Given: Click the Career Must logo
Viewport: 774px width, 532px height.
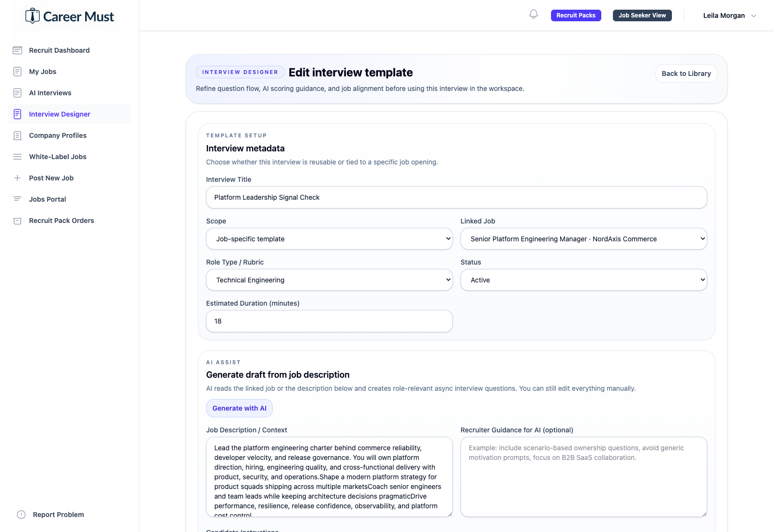Looking at the screenshot, I should point(70,16).
